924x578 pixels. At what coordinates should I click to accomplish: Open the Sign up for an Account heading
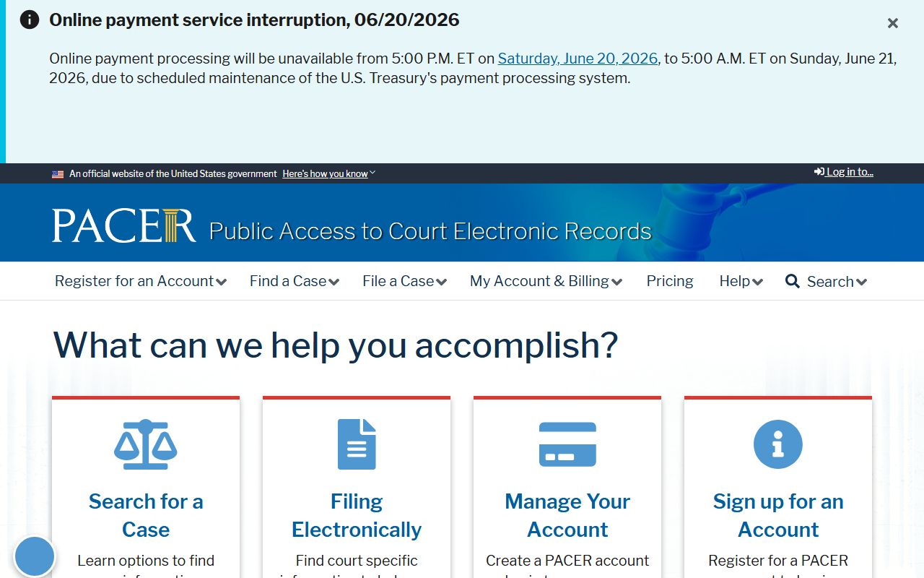click(x=778, y=515)
